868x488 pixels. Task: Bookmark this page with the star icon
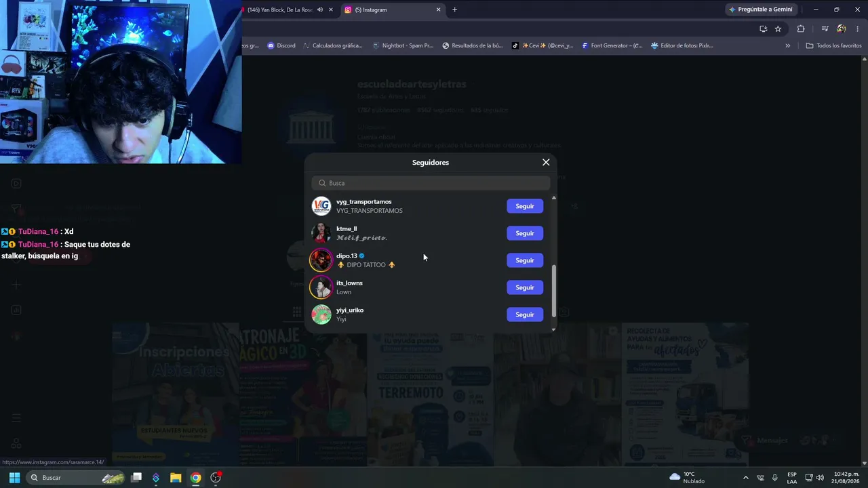[778, 28]
